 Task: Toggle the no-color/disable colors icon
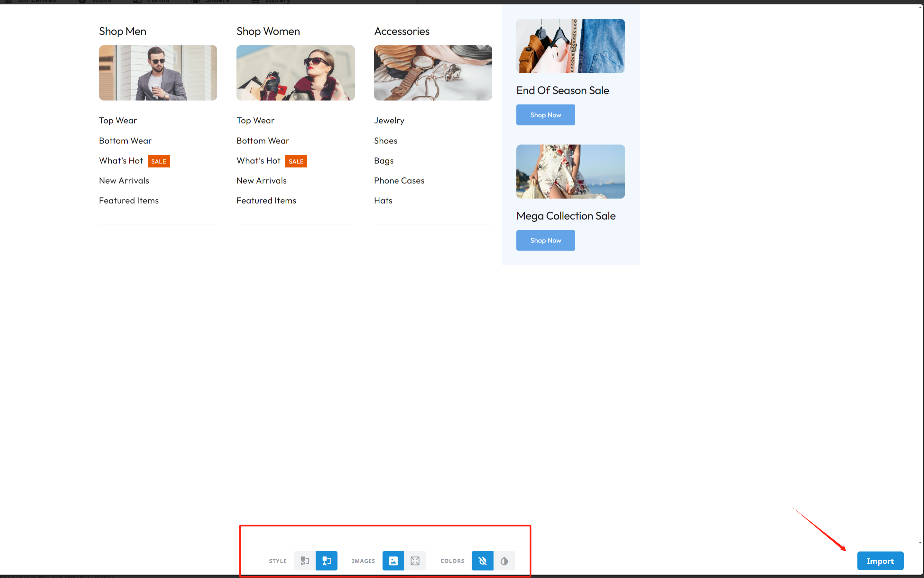coord(482,561)
